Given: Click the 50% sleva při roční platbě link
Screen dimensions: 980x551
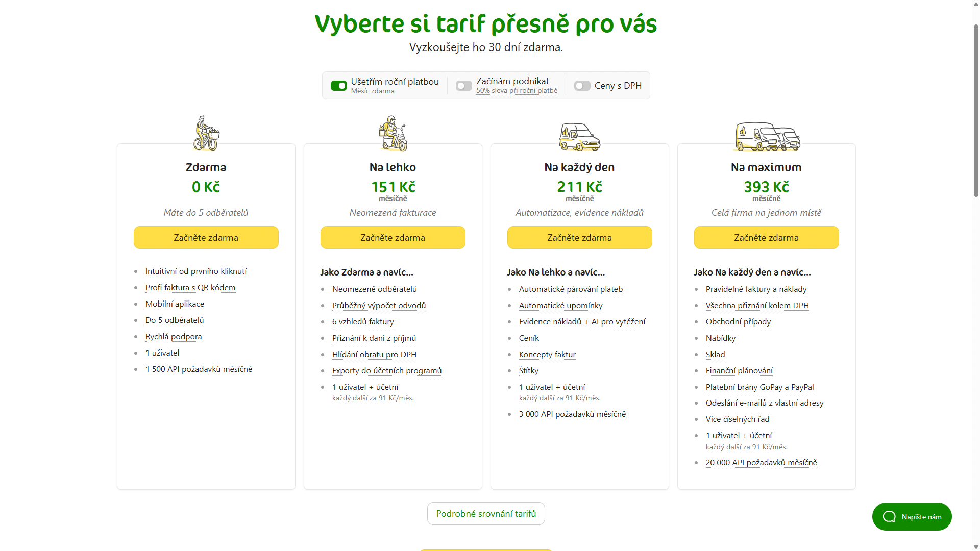Looking at the screenshot, I should 517,91.
